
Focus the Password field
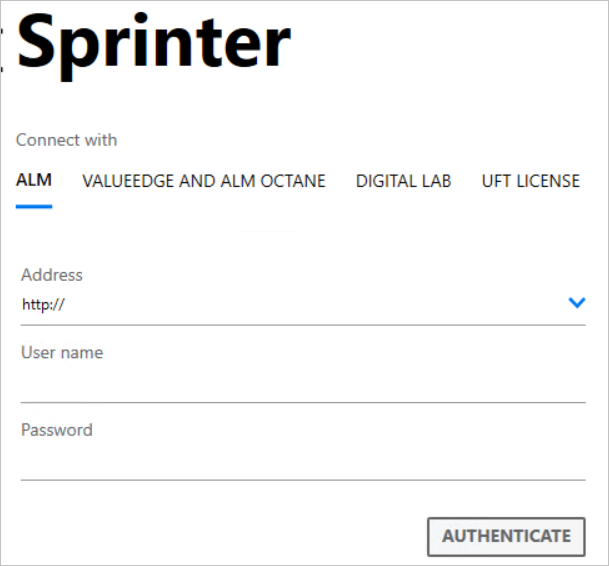302,461
